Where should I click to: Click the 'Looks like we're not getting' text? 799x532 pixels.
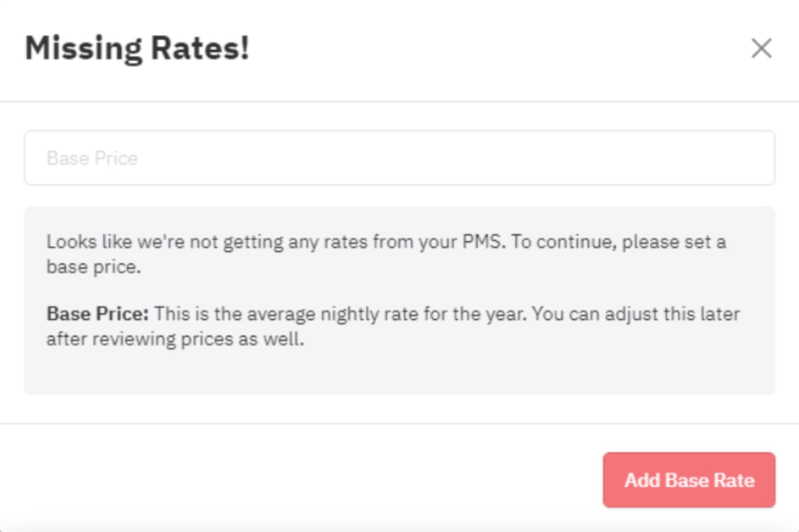click(x=165, y=242)
